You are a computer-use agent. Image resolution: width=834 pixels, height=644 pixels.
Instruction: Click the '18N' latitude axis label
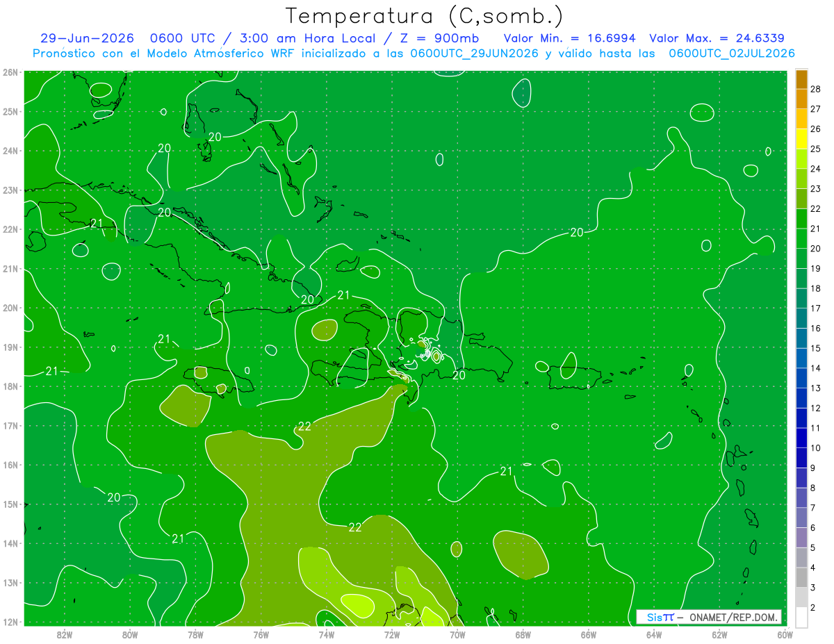click(x=10, y=386)
